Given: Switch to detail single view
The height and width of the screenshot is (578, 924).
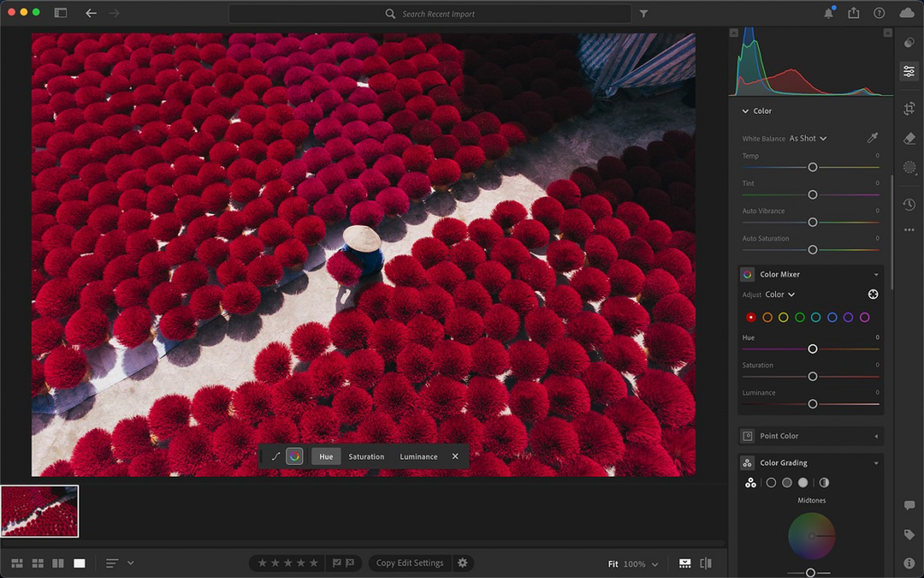Looking at the screenshot, I should [79, 564].
